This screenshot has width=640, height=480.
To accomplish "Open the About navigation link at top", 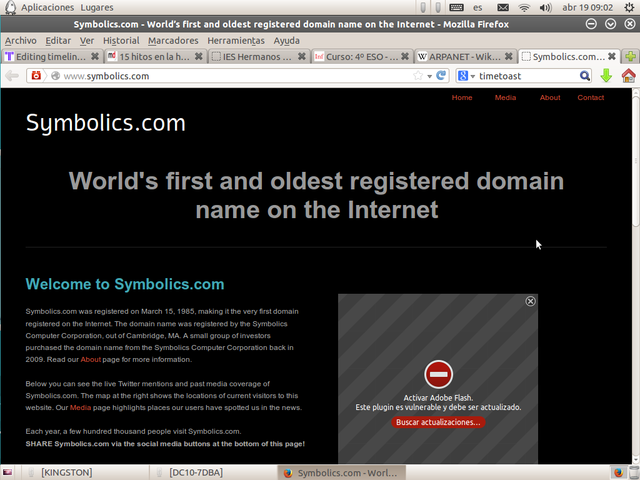I will point(550,98).
